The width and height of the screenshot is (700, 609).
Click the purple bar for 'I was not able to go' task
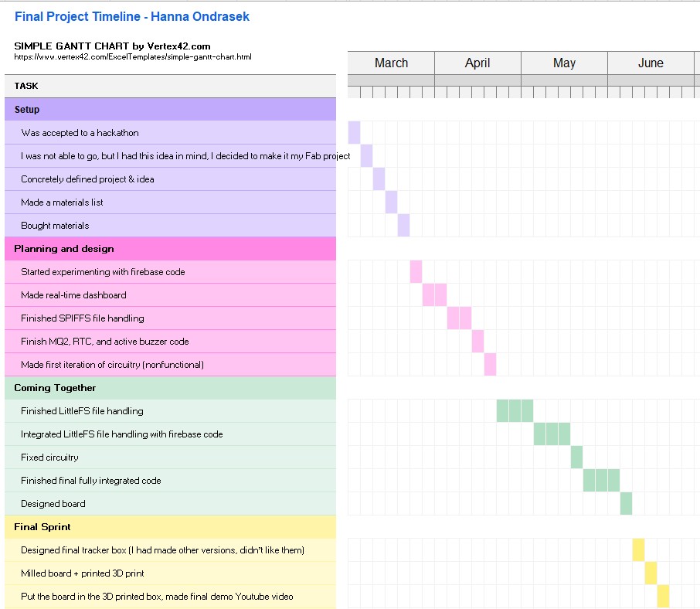(x=366, y=156)
